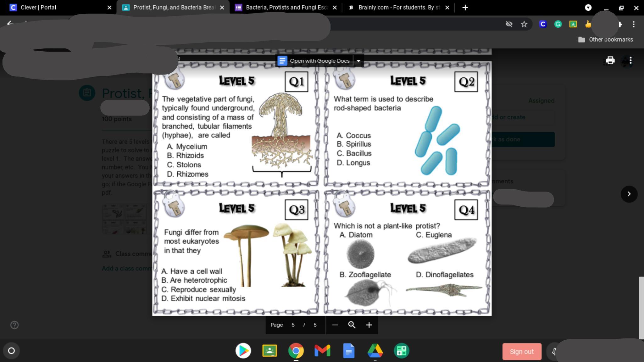
Task: Open the Chrome three-dot menu
Action: point(634,24)
